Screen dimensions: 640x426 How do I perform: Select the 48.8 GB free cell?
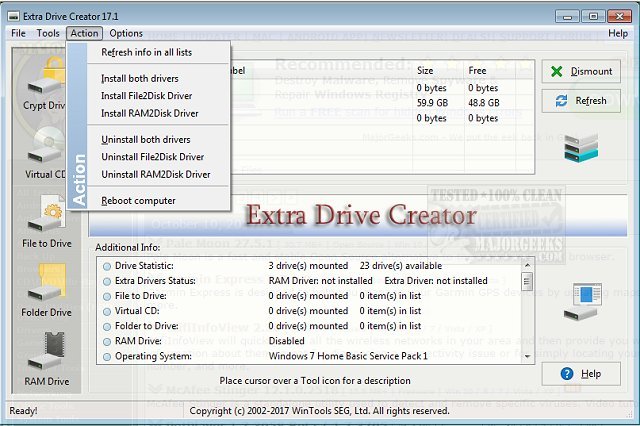(484, 103)
